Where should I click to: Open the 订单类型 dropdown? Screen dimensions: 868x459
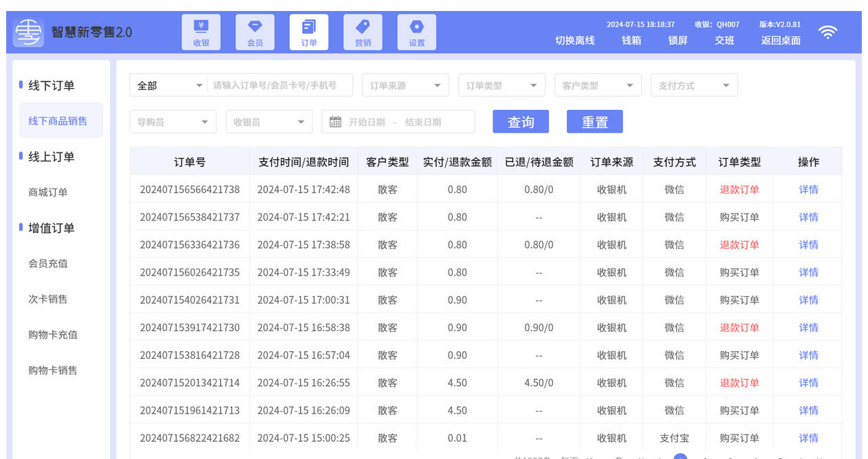502,85
